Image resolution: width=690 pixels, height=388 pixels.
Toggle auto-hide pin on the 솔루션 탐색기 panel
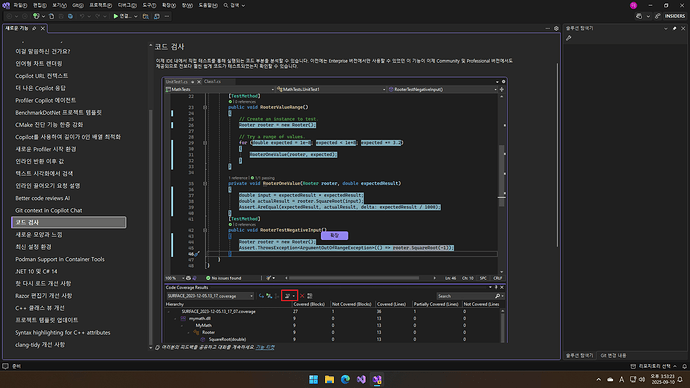(675, 28)
